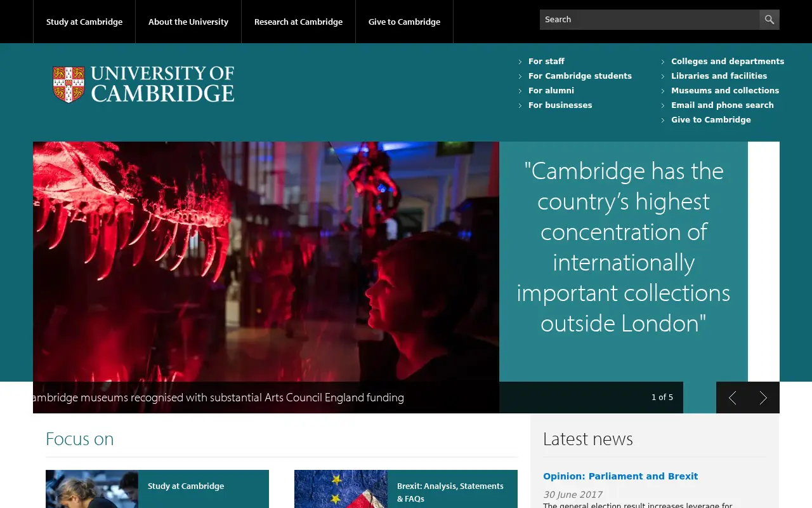
Task: Follow the For staff link
Action: [x=546, y=62]
